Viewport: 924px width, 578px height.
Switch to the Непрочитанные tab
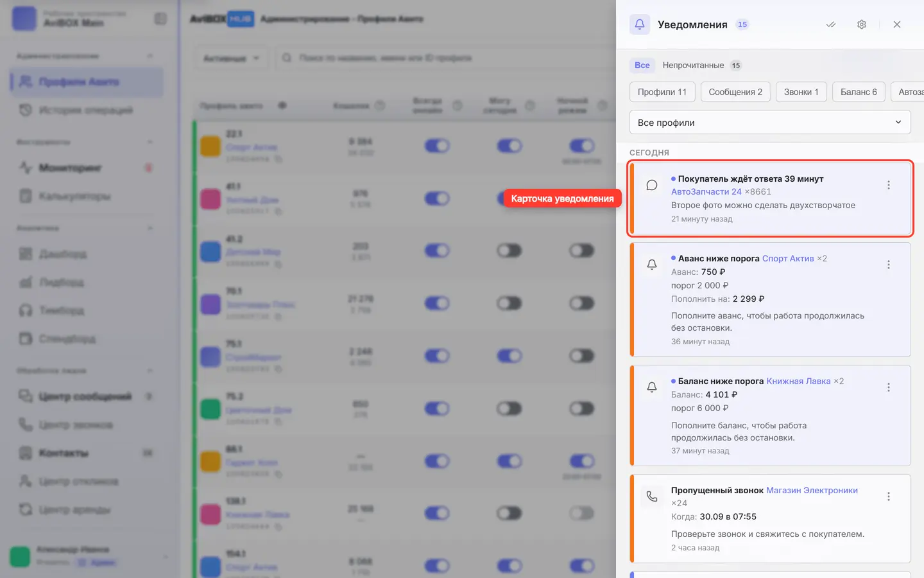click(701, 65)
